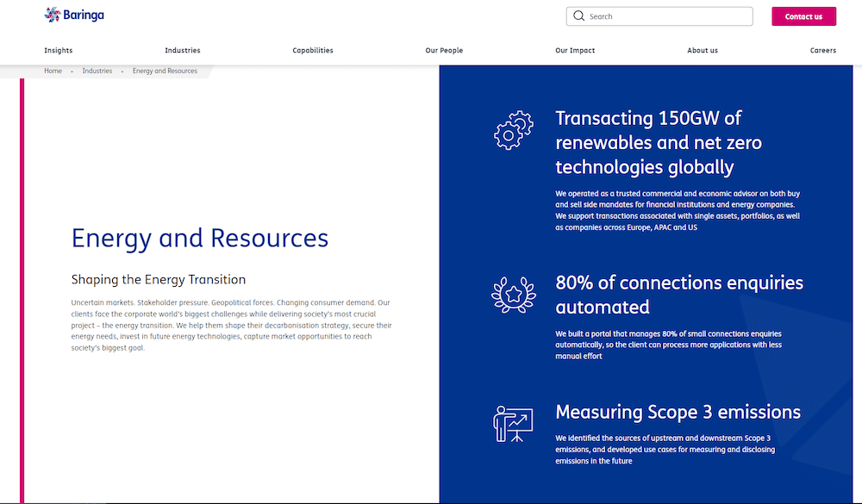The height and width of the screenshot is (504, 862).
Task: Click the search magnifier icon
Action: [x=578, y=16]
